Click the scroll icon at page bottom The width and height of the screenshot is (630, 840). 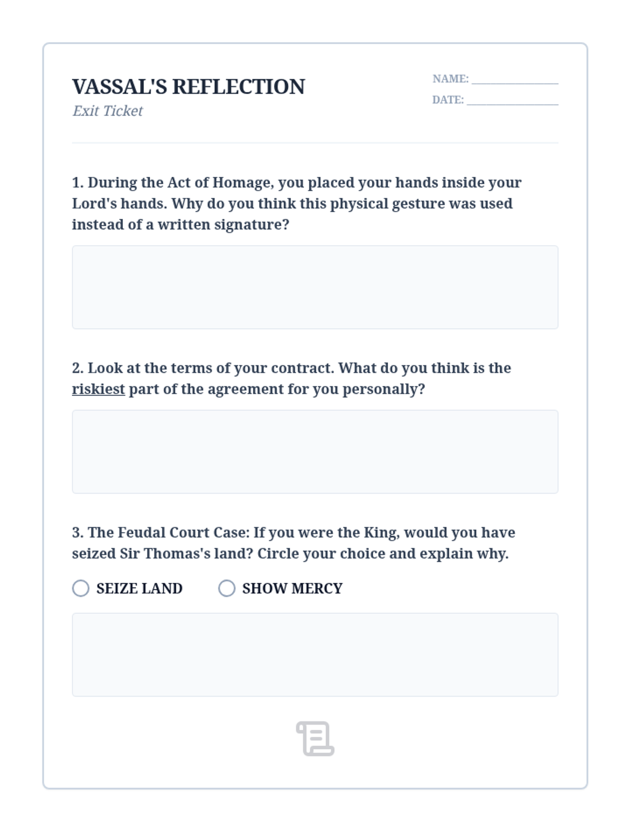[x=315, y=739]
